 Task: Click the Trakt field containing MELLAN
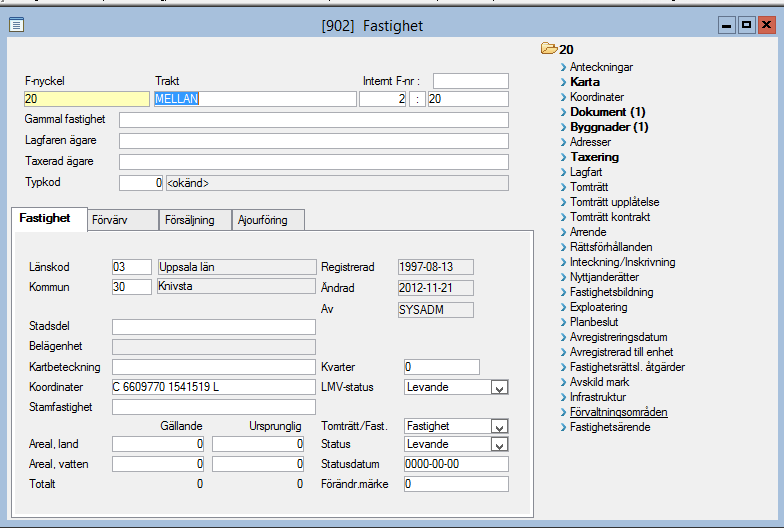point(255,99)
